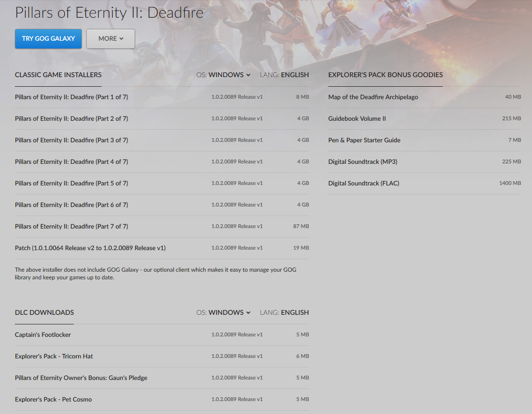Click the GOG Galaxy installer note text
532x414 pixels.
(x=155, y=274)
